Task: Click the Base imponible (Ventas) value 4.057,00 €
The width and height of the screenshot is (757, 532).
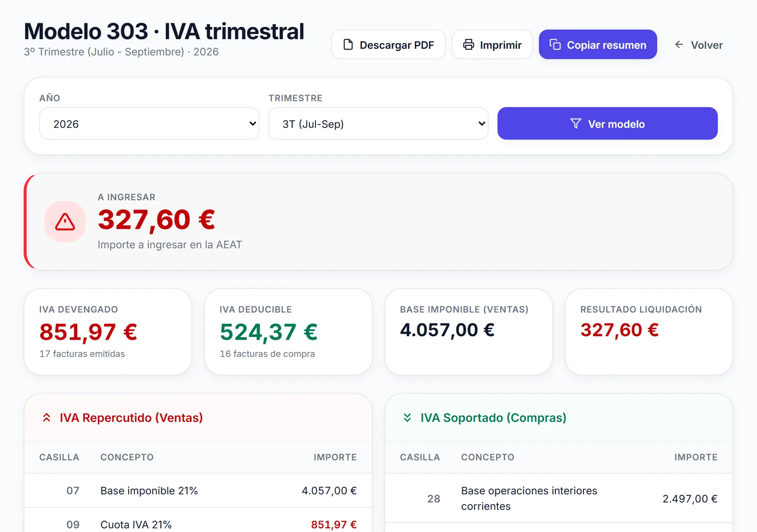Action: pyautogui.click(x=447, y=330)
